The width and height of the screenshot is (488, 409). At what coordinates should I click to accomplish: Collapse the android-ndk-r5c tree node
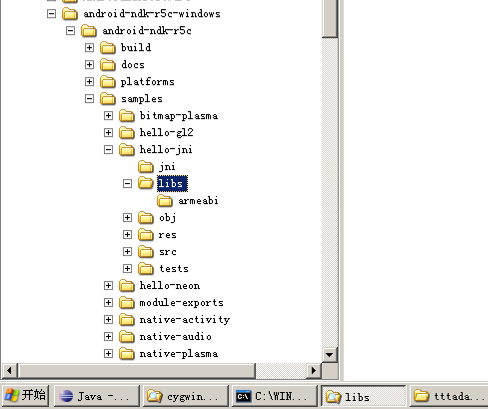[x=70, y=31]
